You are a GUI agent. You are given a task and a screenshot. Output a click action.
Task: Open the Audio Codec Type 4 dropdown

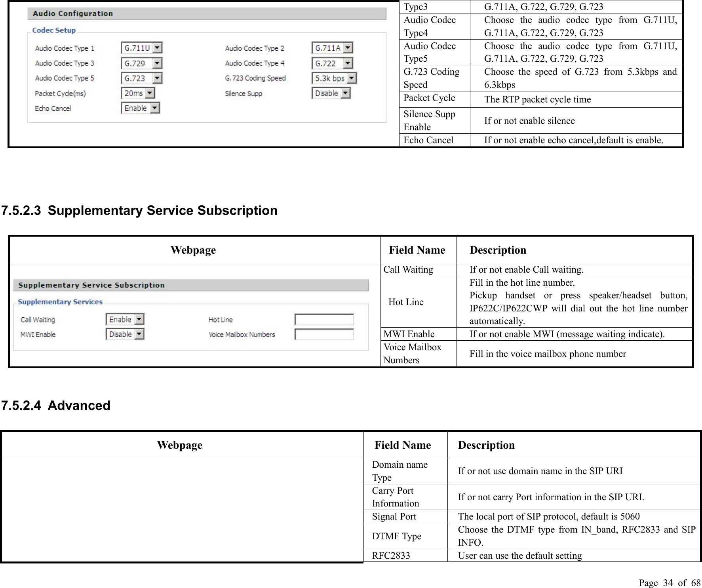coord(332,63)
